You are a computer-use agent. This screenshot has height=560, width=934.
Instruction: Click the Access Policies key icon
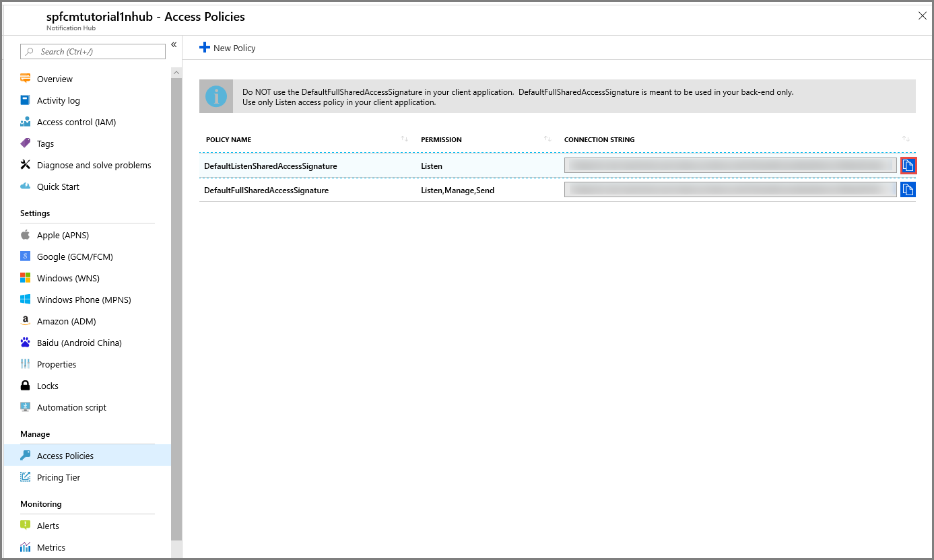[26, 456]
